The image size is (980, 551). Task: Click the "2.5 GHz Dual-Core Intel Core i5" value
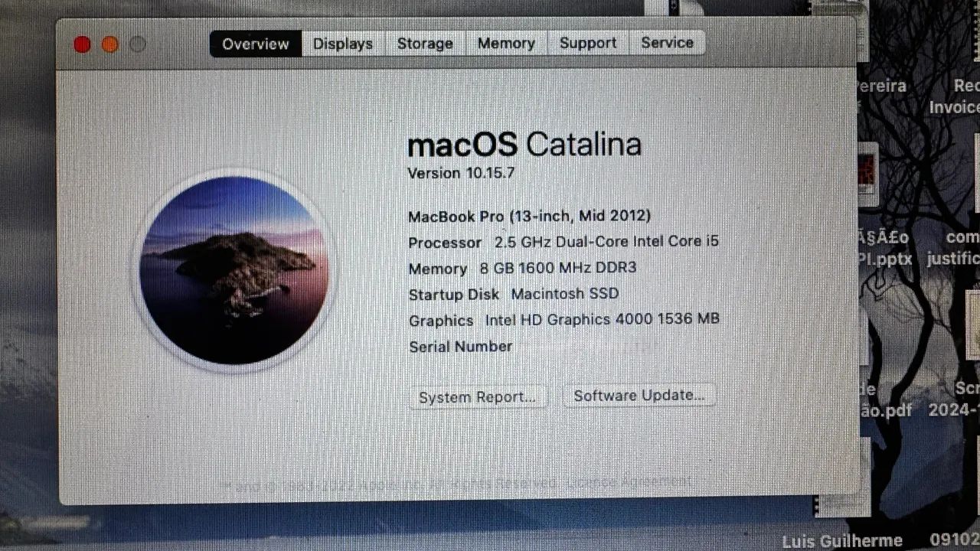coord(606,242)
